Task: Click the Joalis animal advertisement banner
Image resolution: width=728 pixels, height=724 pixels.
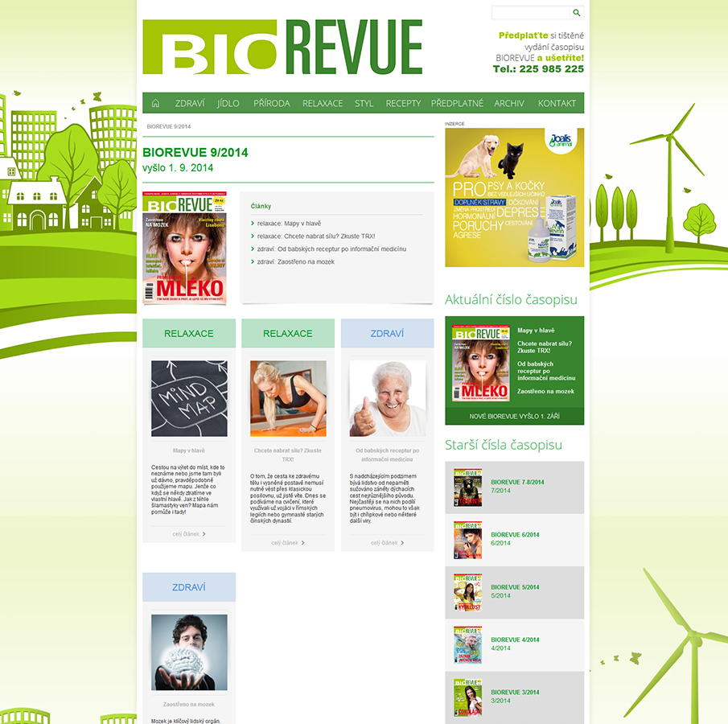Action: point(515,197)
